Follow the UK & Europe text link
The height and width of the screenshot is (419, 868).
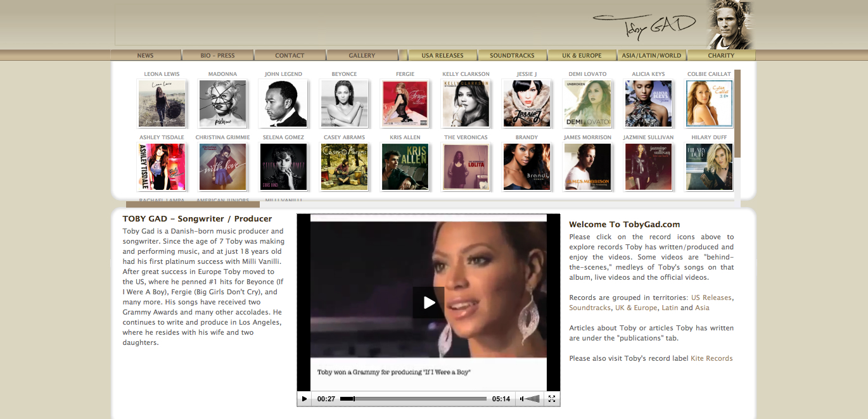click(636, 308)
